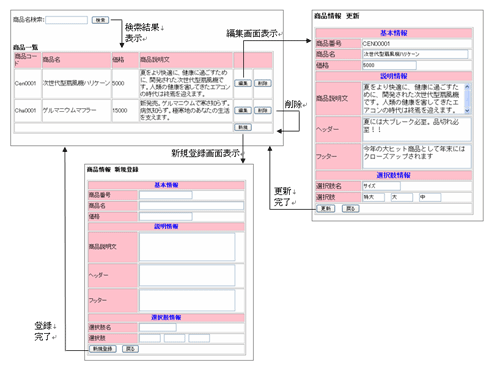The height and width of the screenshot is (368, 500).
Task: Click scrollbar down arrow in 商品説明文 textarea
Action: (467, 111)
